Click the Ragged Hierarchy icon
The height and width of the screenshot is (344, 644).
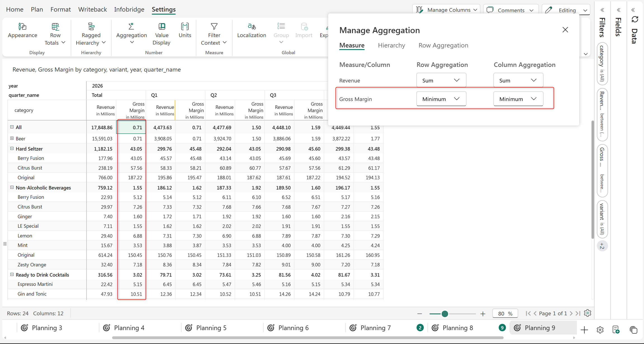[91, 27]
